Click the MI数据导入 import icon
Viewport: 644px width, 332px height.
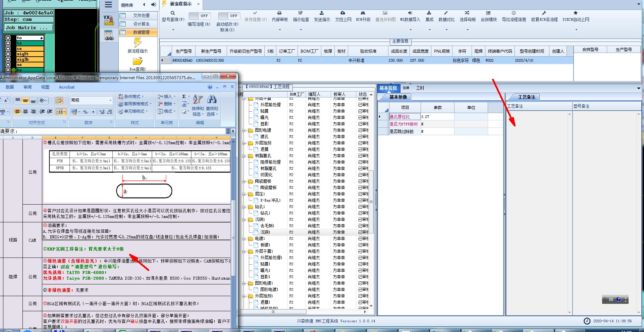pyautogui.click(x=410, y=13)
